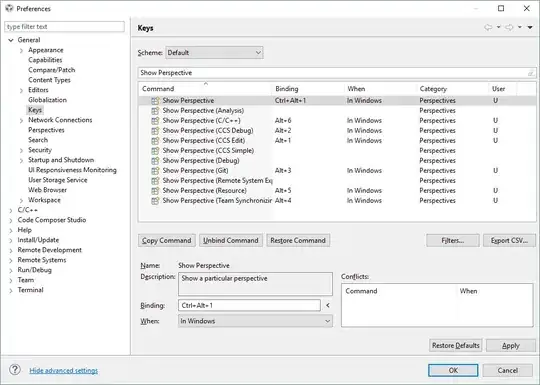Click the help question mark icon
Screen dimensions: 540x385
click(x=15, y=370)
